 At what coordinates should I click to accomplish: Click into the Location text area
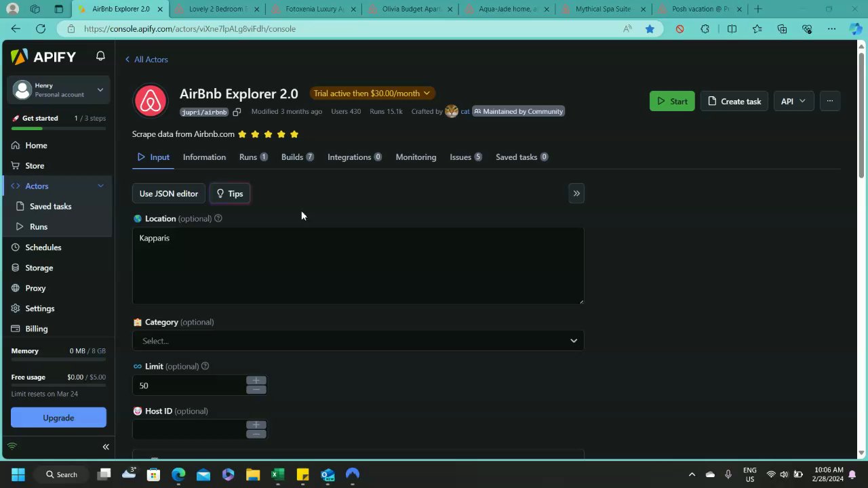[358, 266]
